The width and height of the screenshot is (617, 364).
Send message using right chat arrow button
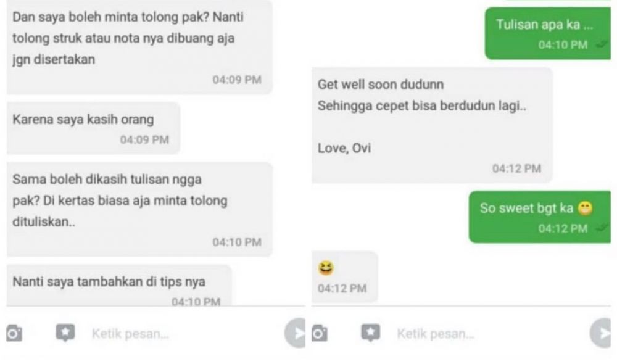600,333
